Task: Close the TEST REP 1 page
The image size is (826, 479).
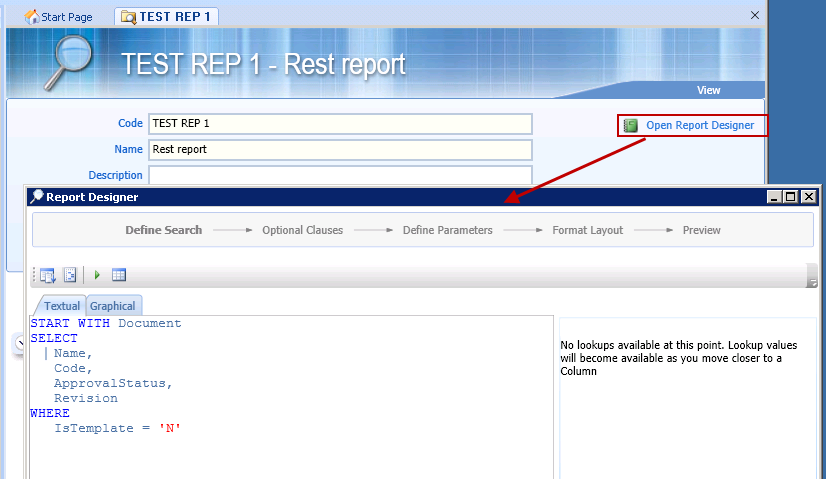Action: point(755,15)
